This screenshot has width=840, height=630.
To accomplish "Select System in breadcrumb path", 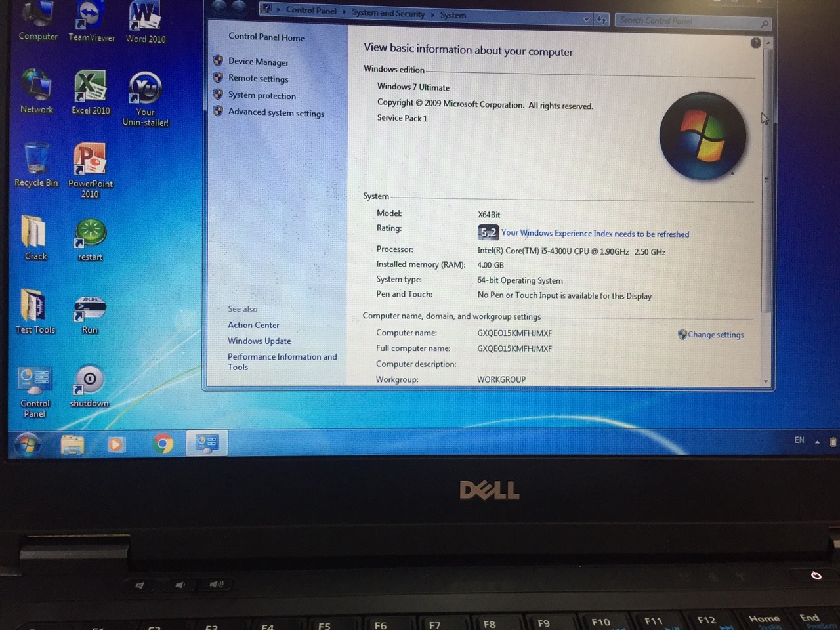I will tap(453, 15).
